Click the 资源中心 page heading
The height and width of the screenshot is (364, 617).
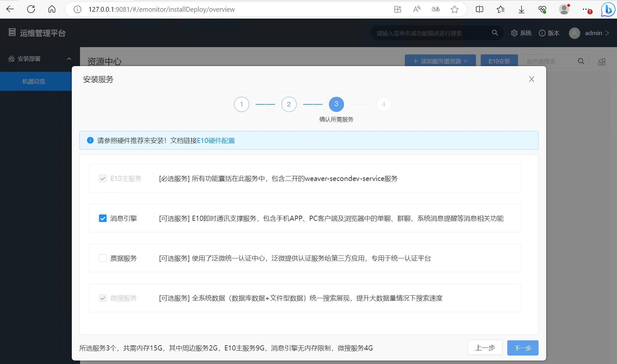click(x=104, y=61)
